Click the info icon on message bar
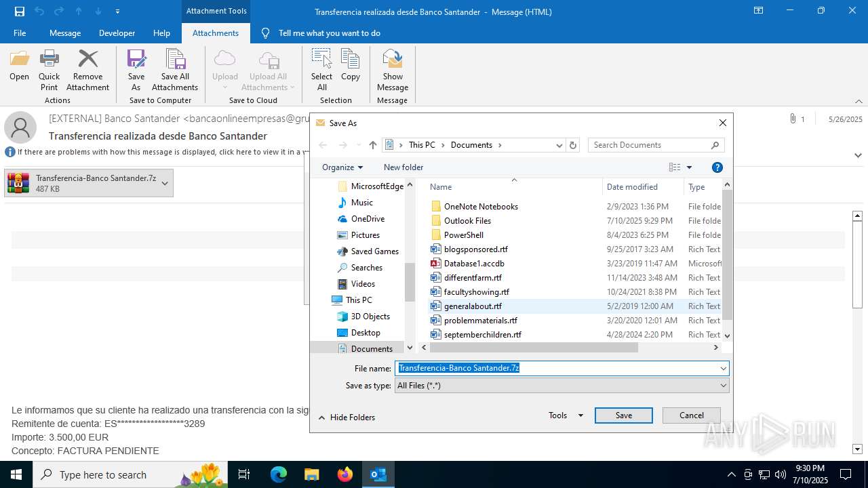This screenshot has height=488, width=868. (x=10, y=152)
